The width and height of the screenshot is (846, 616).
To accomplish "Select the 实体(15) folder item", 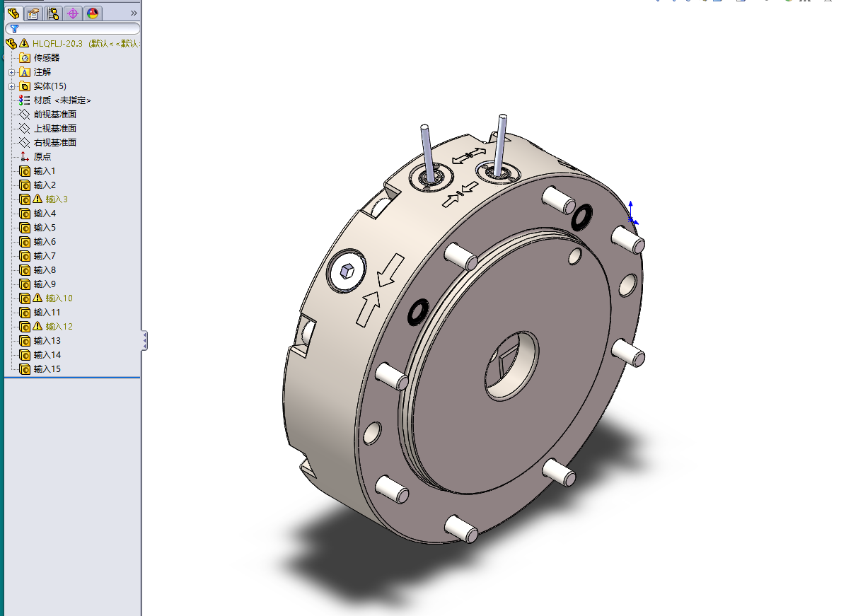I will (x=50, y=86).
